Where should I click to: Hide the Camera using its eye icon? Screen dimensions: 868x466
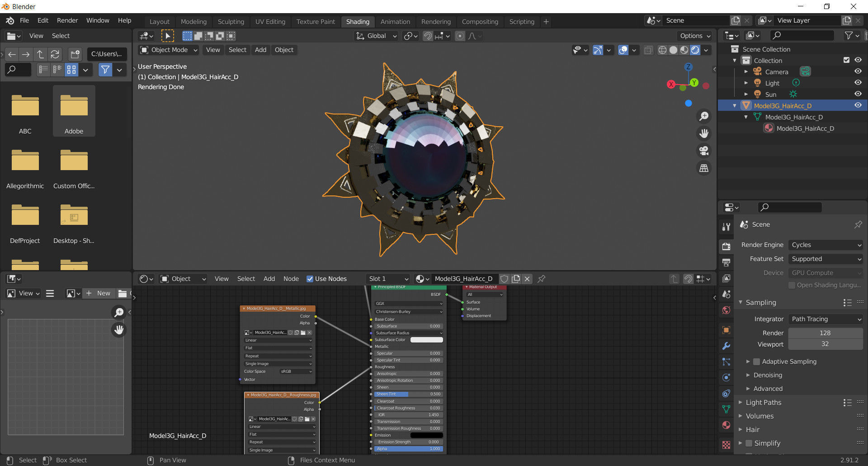click(x=858, y=71)
